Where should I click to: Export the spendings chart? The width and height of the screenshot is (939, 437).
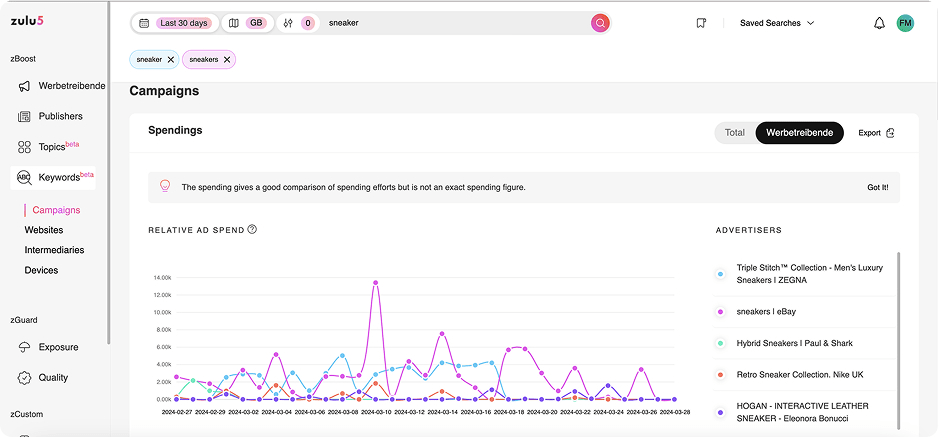pos(876,133)
